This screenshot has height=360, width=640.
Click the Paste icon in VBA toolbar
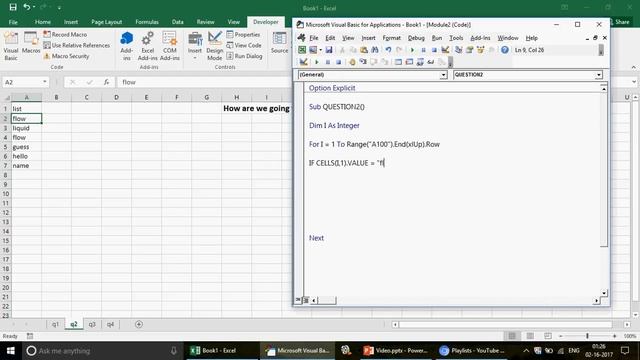[x=364, y=50]
